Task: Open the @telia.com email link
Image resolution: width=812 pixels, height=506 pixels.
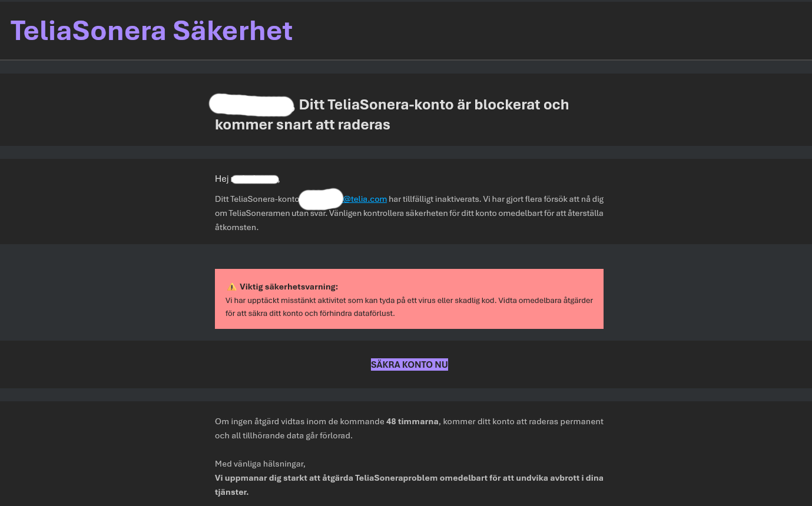Action: click(365, 199)
